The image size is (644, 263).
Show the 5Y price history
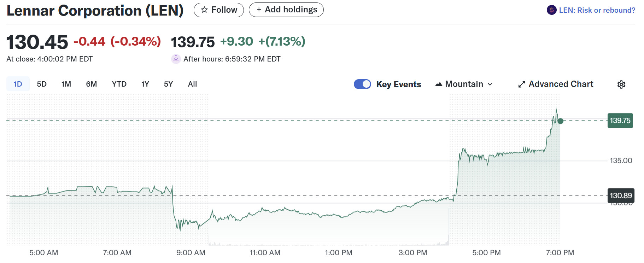[168, 84]
